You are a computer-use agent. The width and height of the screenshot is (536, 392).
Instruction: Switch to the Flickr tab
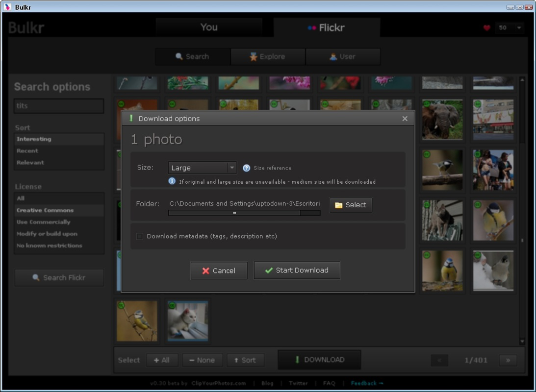(x=327, y=27)
